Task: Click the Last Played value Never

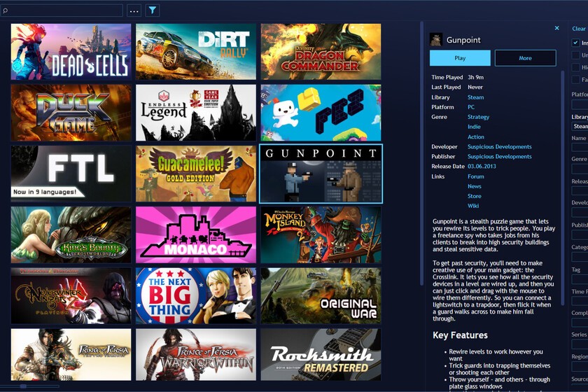Action: [475, 87]
